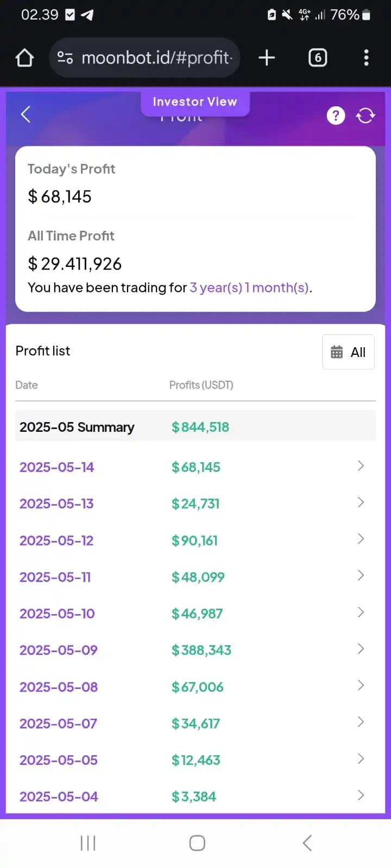Select the Investor View tab
This screenshot has width=391, height=868.
pos(195,102)
